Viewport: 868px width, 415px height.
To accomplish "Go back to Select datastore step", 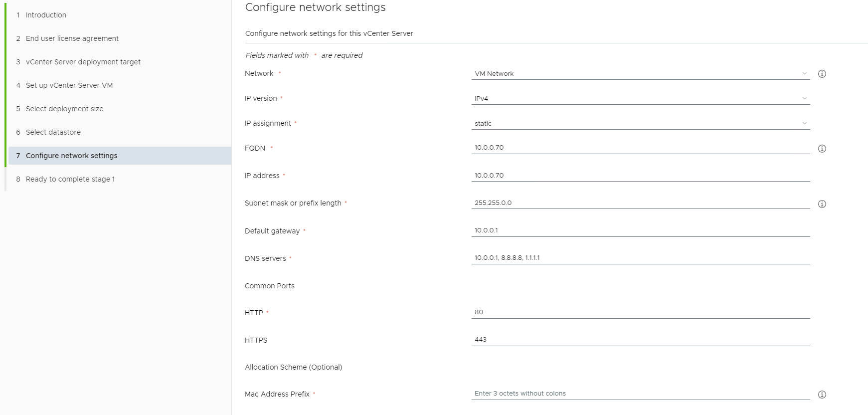I will (x=53, y=132).
